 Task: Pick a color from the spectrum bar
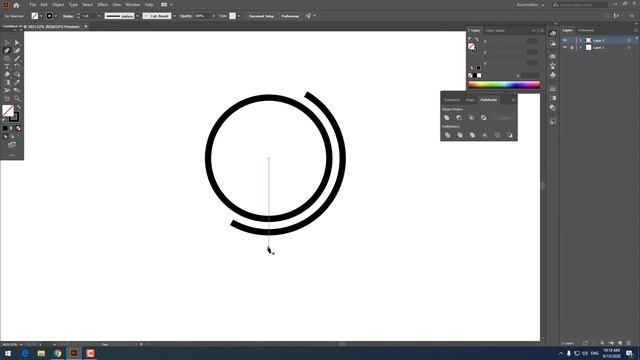pos(504,85)
